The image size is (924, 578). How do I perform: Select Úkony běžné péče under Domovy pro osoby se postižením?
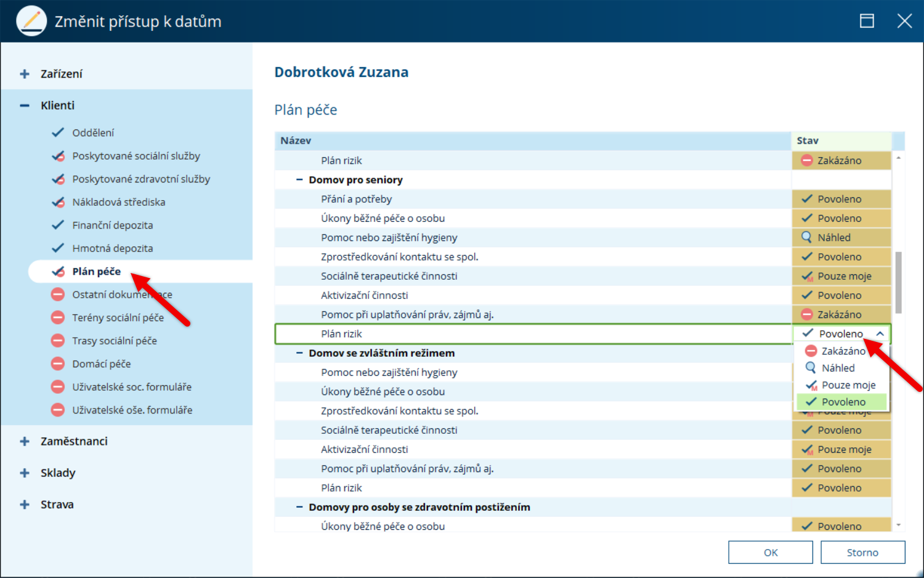click(x=383, y=526)
